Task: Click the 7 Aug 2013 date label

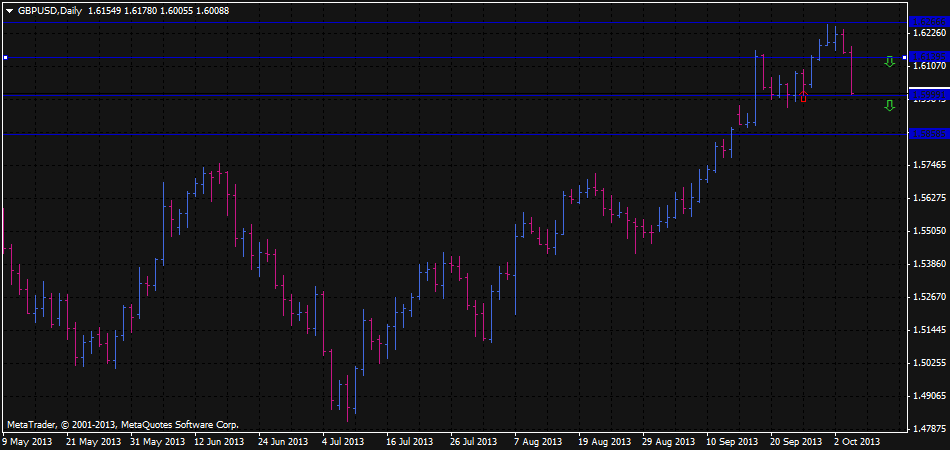Action: coord(539,441)
